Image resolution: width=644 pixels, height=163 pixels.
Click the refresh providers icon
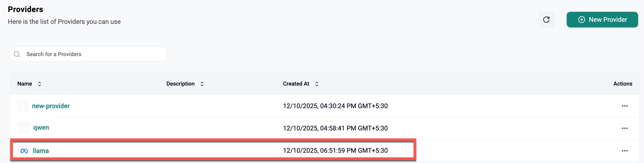click(x=546, y=20)
